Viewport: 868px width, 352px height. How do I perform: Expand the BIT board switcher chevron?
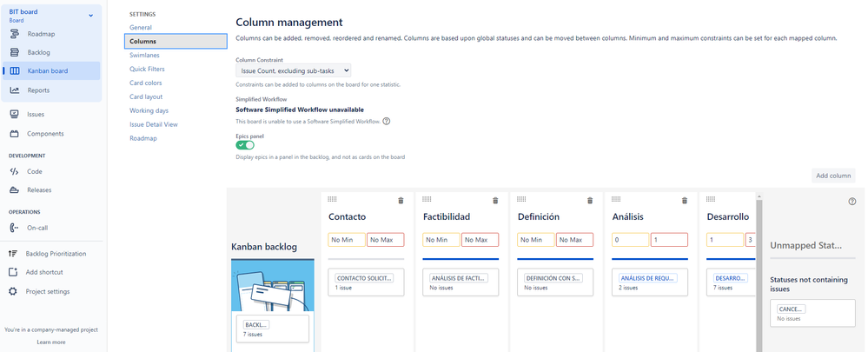pyautogui.click(x=90, y=16)
